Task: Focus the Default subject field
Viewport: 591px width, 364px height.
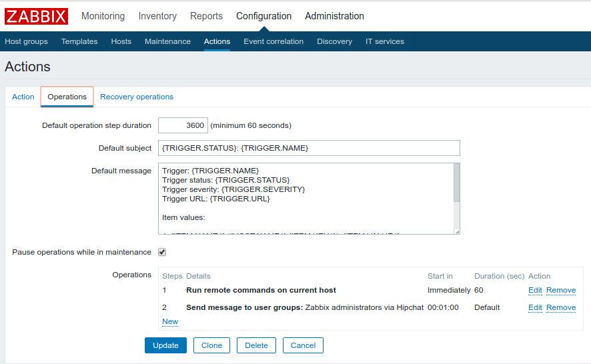Action: pyautogui.click(x=309, y=148)
